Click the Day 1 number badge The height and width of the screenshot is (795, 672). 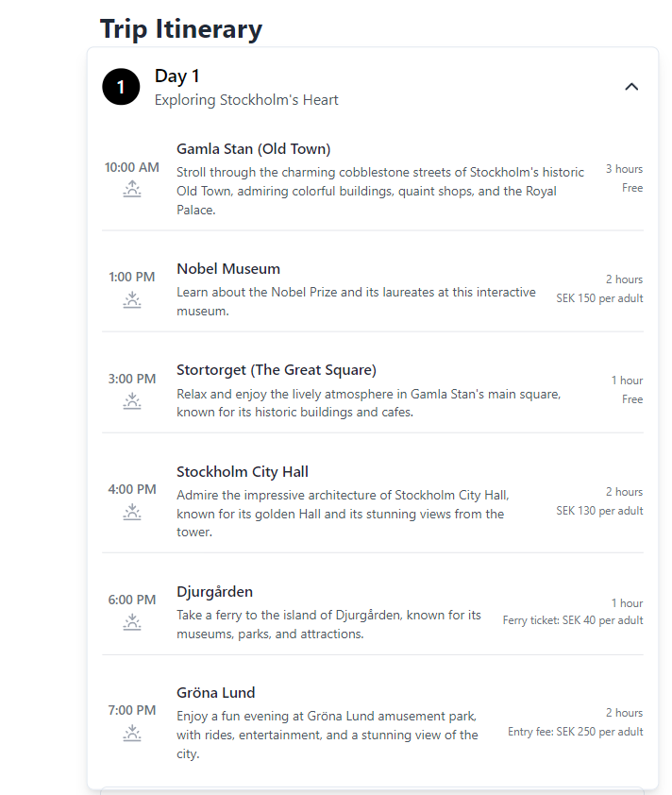point(119,86)
